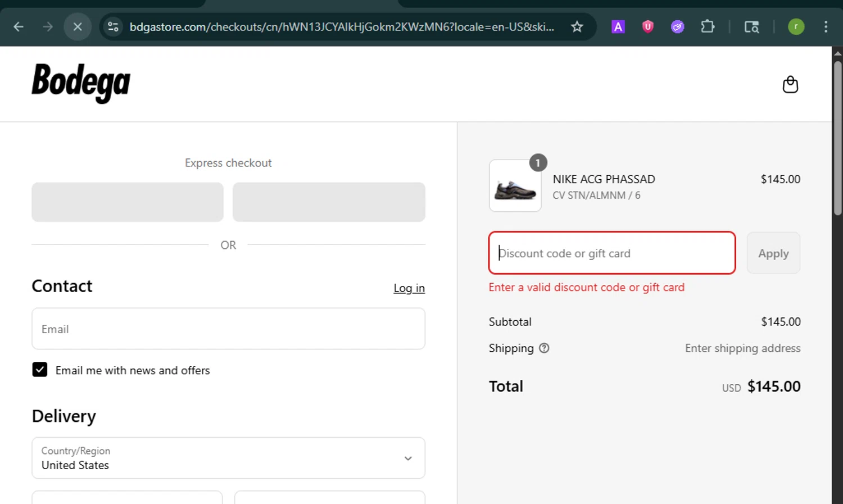The width and height of the screenshot is (843, 504).
Task: Focus the Email input field
Action: point(228,329)
